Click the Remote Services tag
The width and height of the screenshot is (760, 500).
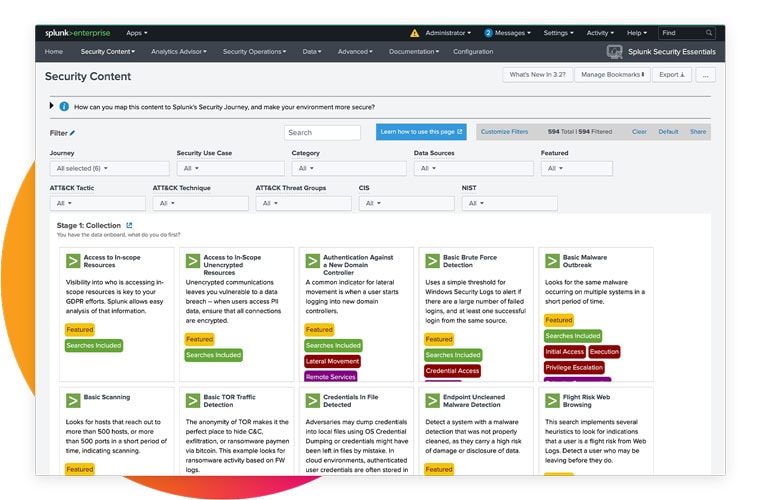(331, 376)
